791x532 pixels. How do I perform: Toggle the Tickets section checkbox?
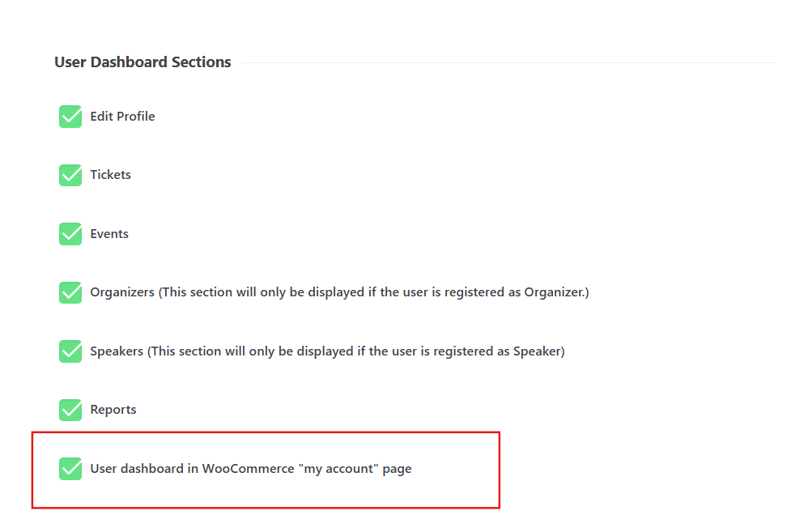tap(70, 175)
